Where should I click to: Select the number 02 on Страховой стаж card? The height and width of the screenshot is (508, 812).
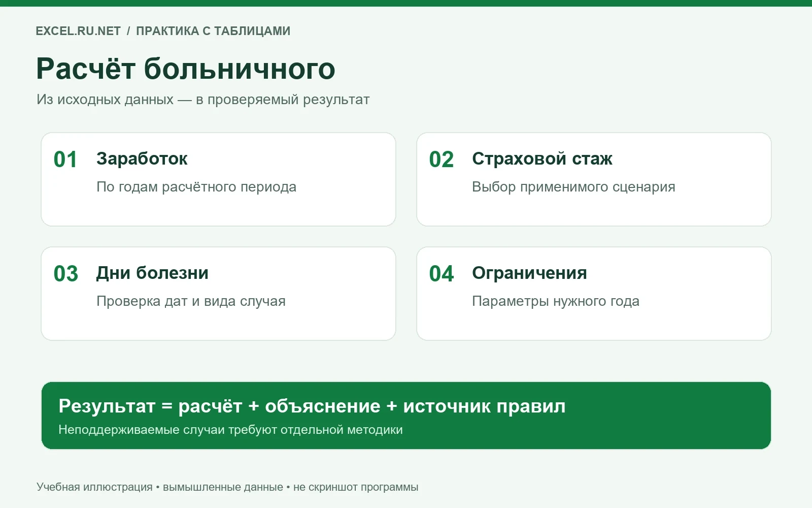(442, 160)
